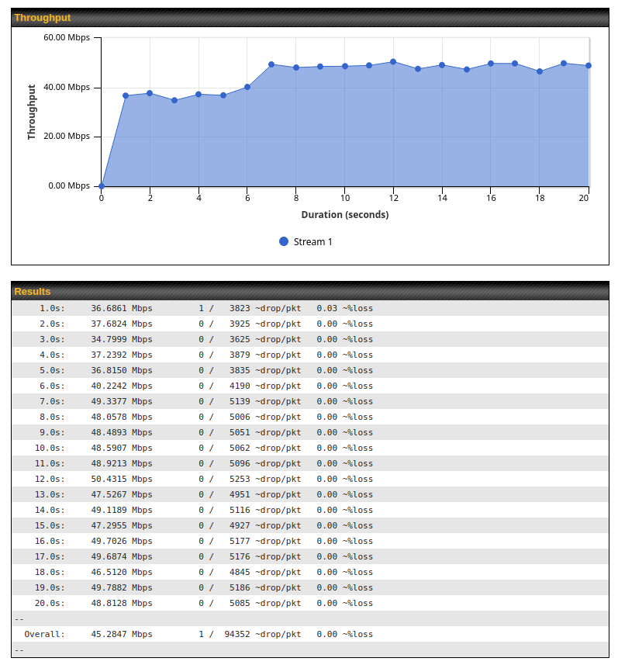Click the 12.0s row showing 50.4315 Mbps
The image size is (618, 672).
coord(309,479)
